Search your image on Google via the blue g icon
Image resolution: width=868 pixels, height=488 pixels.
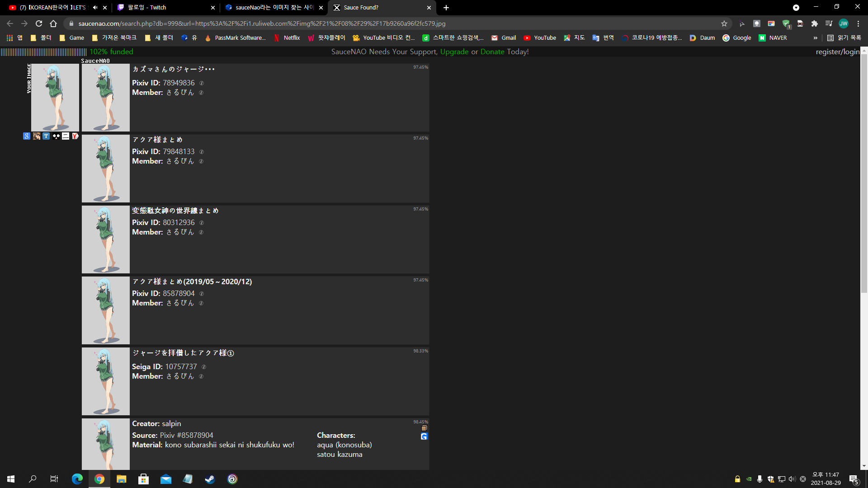[27, 136]
